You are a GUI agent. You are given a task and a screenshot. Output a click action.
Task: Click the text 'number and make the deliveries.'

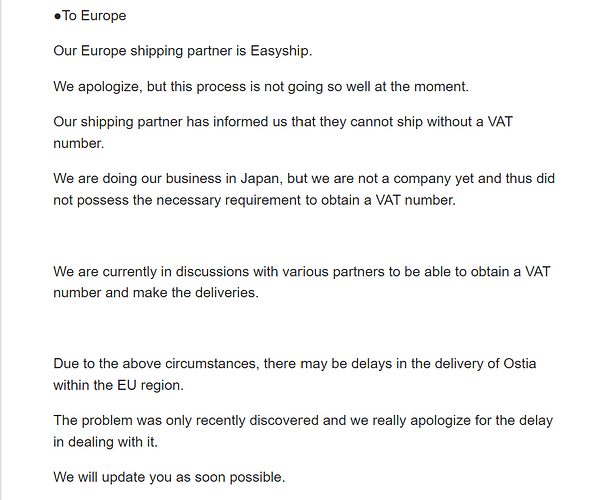tap(156, 293)
